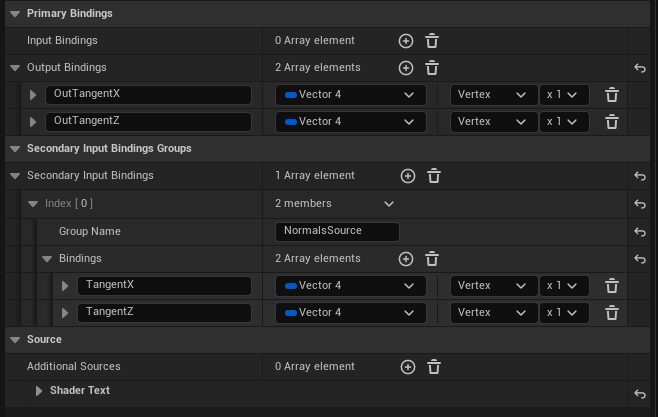Screen dimensions: 658x417
Task: Remove the TangentZ binding with trash icon
Action: pyautogui.click(x=612, y=313)
